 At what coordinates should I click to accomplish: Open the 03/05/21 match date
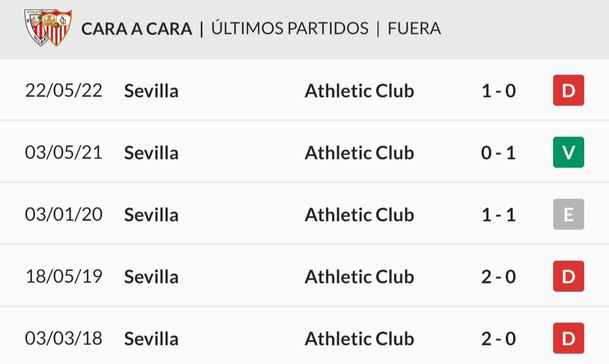(x=64, y=152)
